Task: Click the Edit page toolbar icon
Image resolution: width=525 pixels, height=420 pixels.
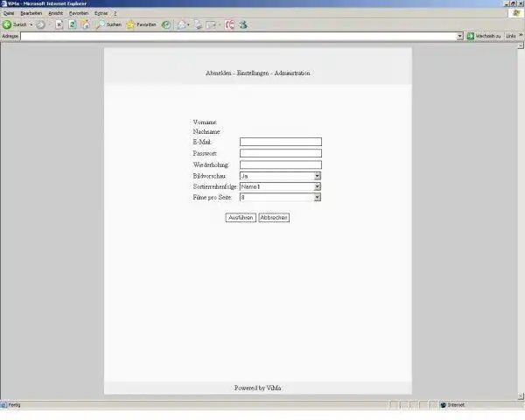Action: (x=211, y=24)
